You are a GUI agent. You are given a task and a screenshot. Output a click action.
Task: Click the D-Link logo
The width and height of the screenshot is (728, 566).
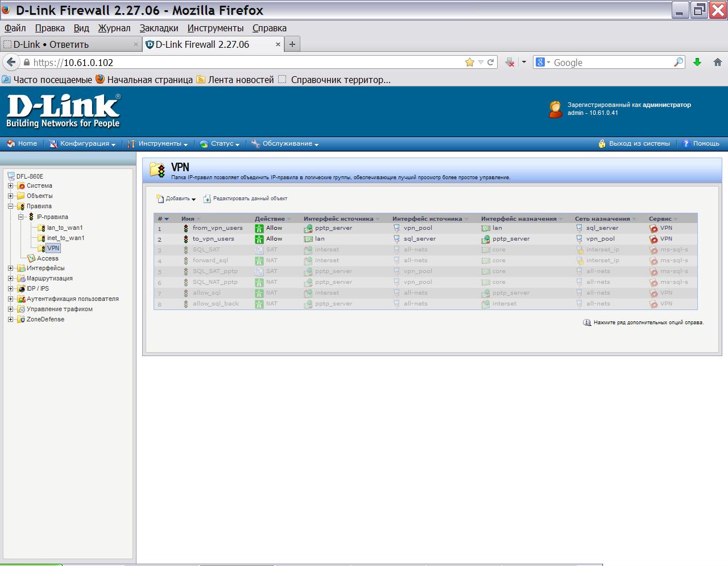coord(63,111)
